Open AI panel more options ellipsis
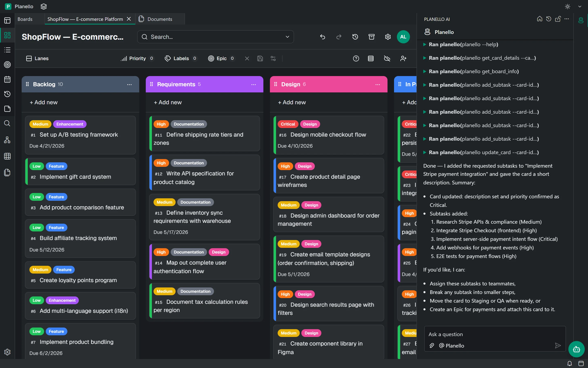Screen dimensions: 588x368 (567, 19)
